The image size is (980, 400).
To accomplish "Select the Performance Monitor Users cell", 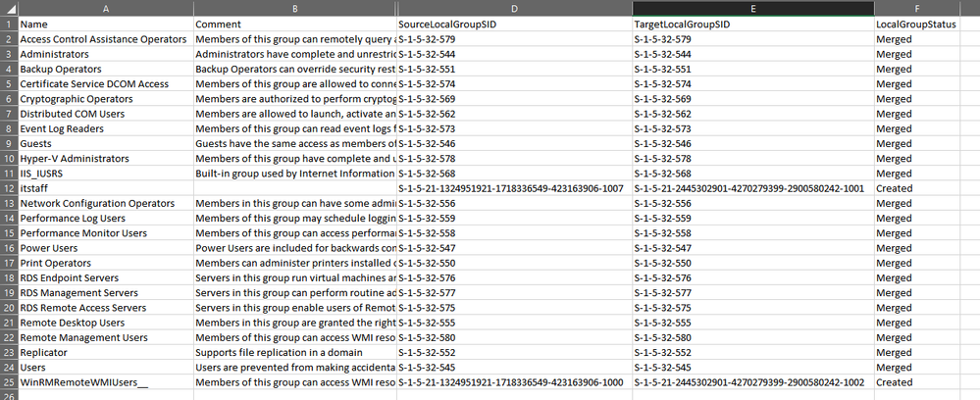I will 106,233.
